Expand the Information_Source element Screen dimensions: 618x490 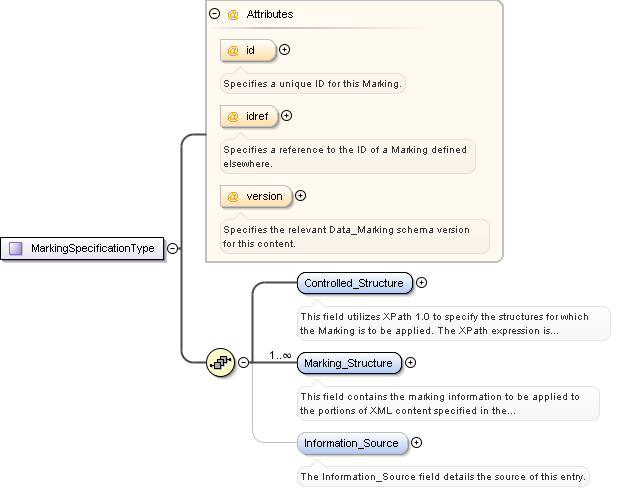(x=416, y=443)
